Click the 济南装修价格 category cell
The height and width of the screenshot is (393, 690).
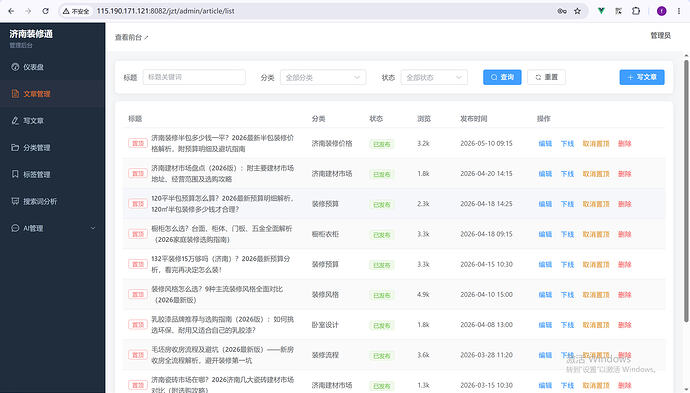pos(332,143)
